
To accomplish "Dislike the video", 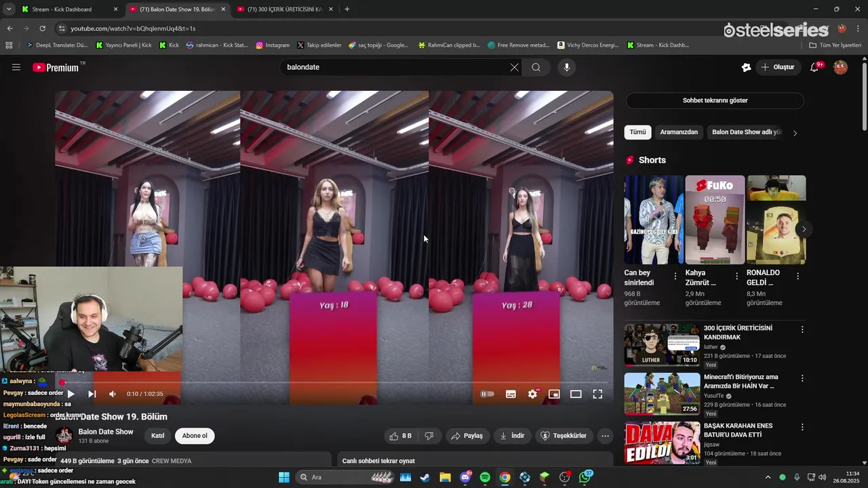I will click(429, 436).
